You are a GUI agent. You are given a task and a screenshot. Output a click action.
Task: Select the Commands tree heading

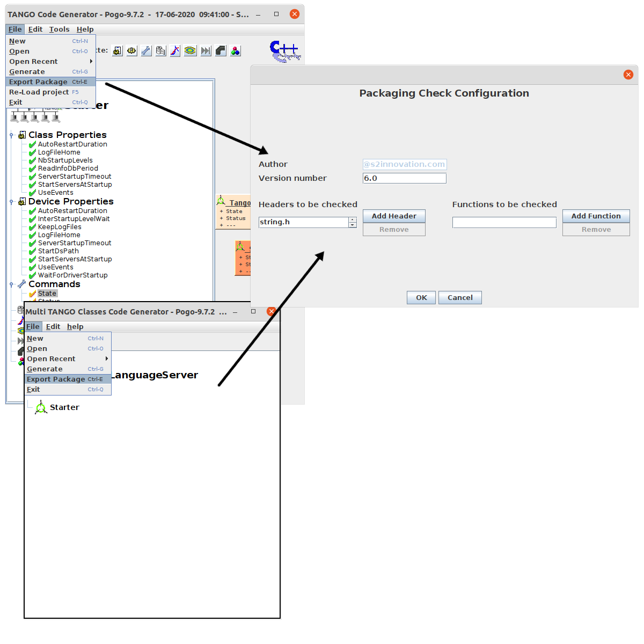tap(54, 284)
